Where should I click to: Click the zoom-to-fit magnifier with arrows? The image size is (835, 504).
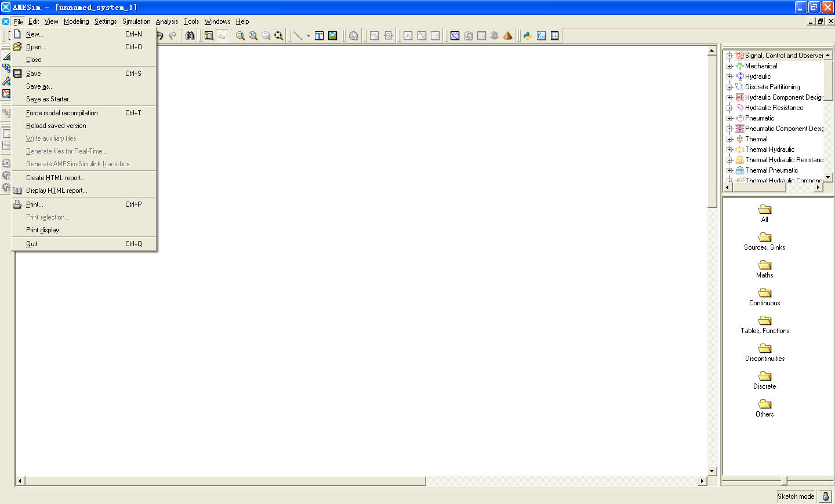click(x=278, y=36)
